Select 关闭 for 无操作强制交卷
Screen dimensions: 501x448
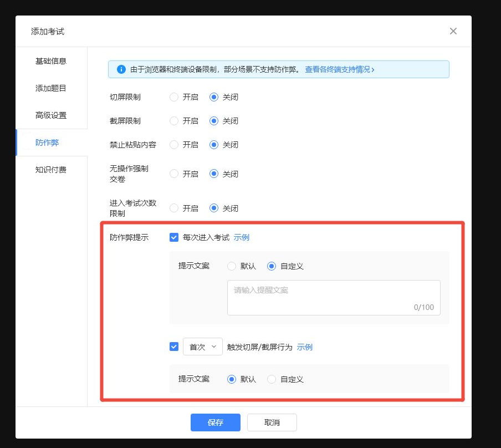click(x=214, y=174)
